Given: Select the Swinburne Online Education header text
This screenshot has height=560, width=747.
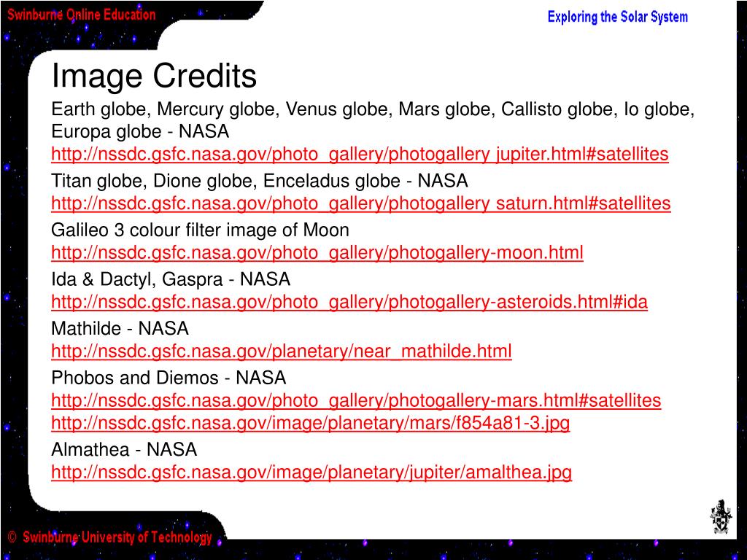Looking at the screenshot, I should tap(82, 15).
